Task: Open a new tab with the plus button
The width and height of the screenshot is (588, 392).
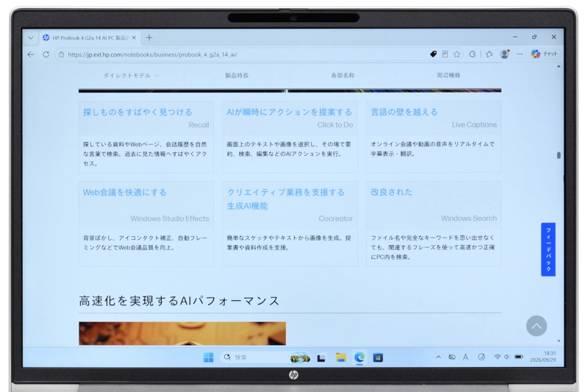Action: (149, 38)
